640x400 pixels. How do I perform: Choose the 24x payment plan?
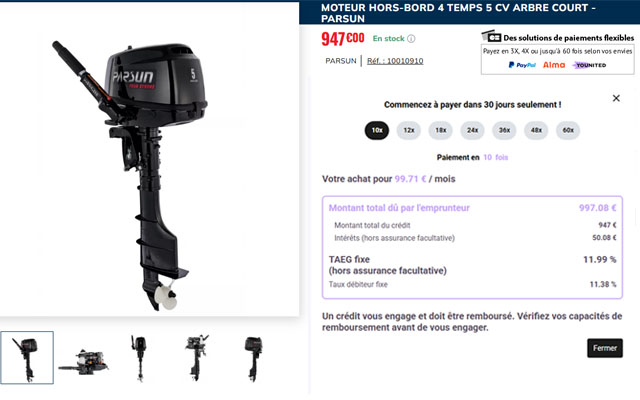point(472,130)
